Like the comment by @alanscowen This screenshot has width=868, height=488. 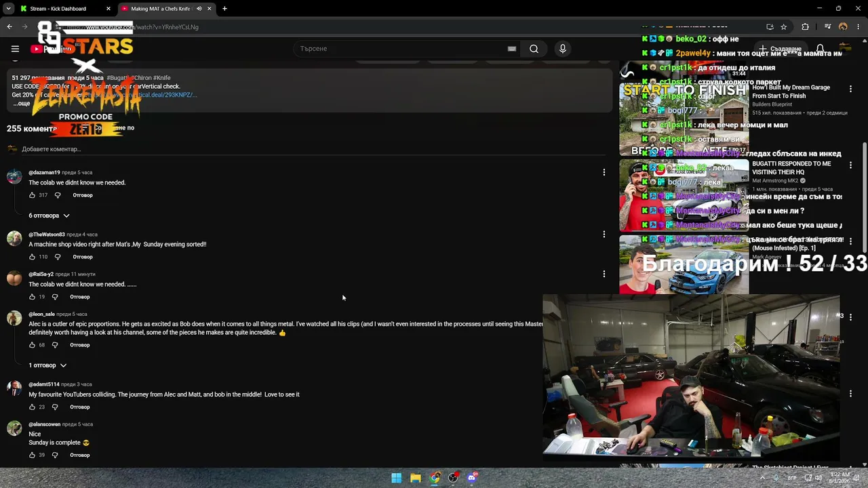[32, 455]
